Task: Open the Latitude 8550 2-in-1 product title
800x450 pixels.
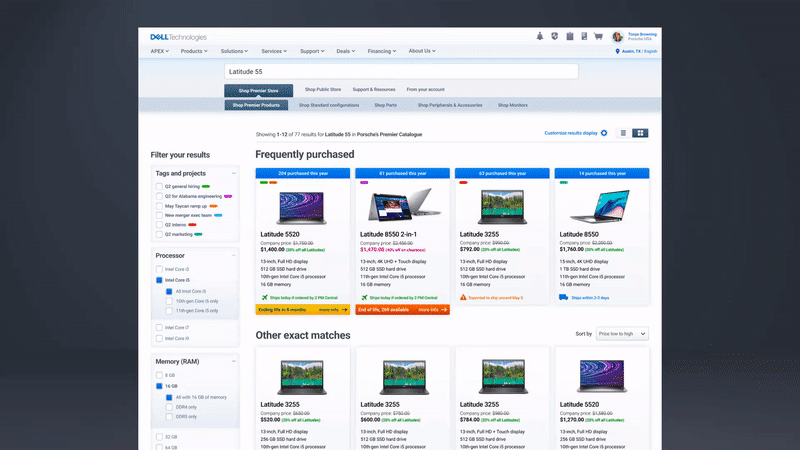Action: 388,234
